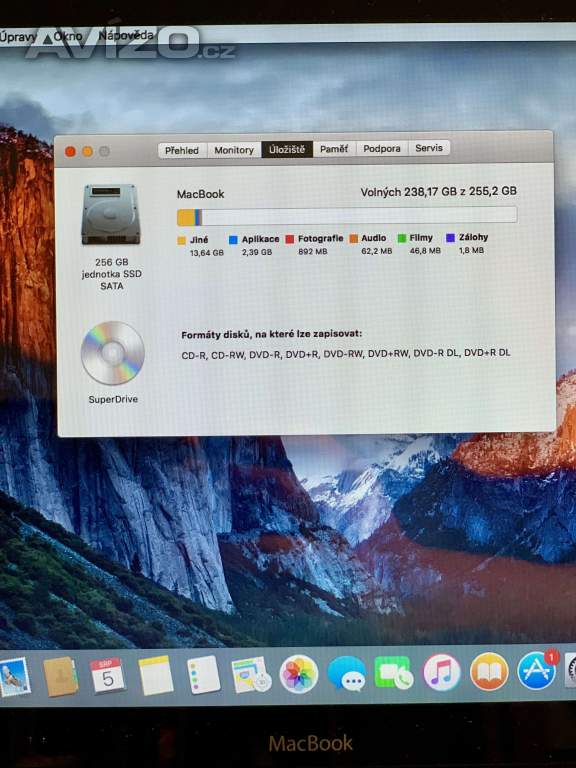Click the SSD hard drive icon
The height and width of the screenshot is (768, 576).
tap(111, 215)
